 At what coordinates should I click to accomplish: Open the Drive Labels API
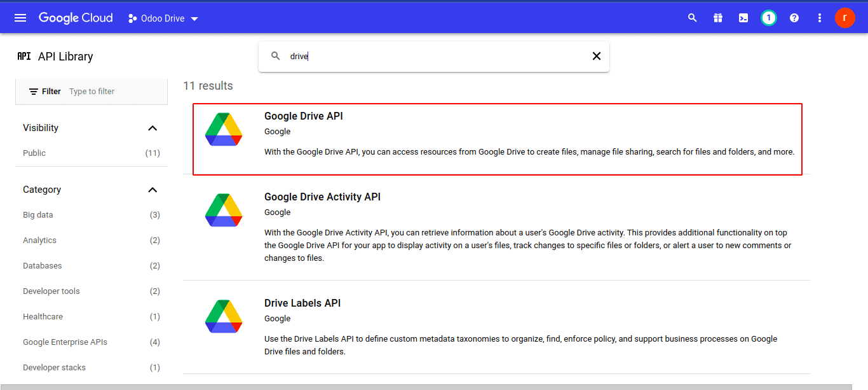tap(302, 303)
